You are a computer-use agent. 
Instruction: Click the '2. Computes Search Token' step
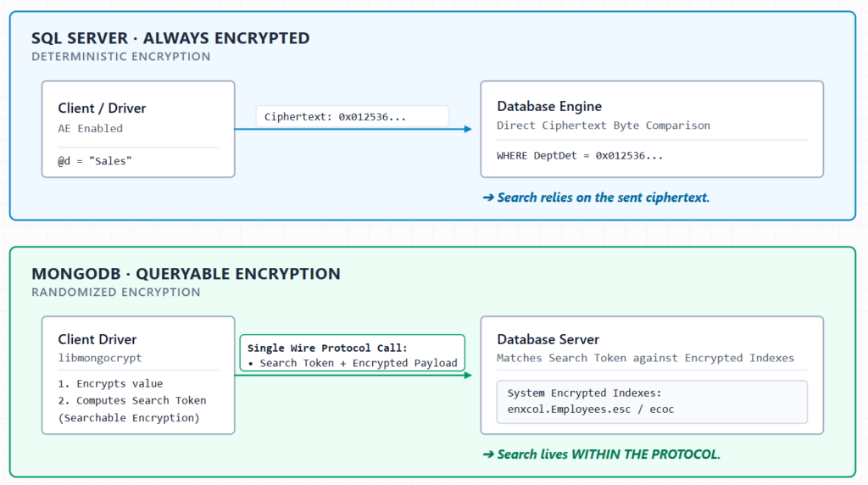131,400
